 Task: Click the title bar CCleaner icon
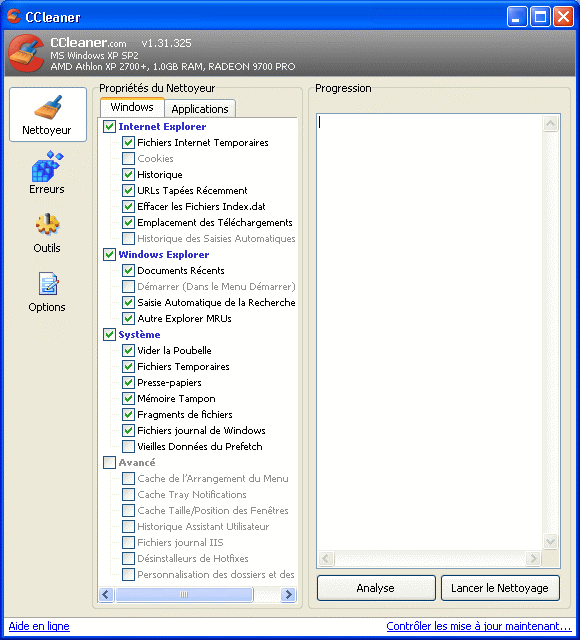pyautogui.click(x=14, y=17)
